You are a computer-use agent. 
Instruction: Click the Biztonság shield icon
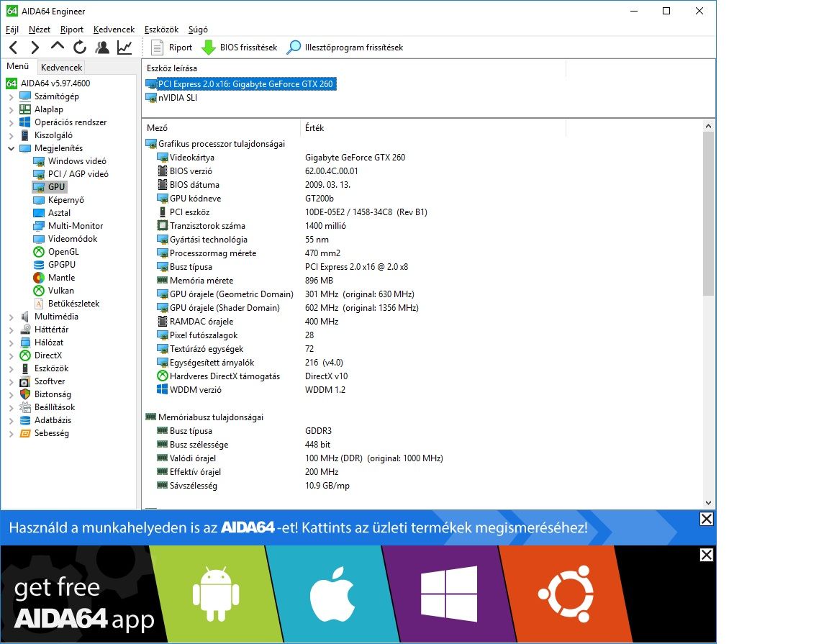25,394
